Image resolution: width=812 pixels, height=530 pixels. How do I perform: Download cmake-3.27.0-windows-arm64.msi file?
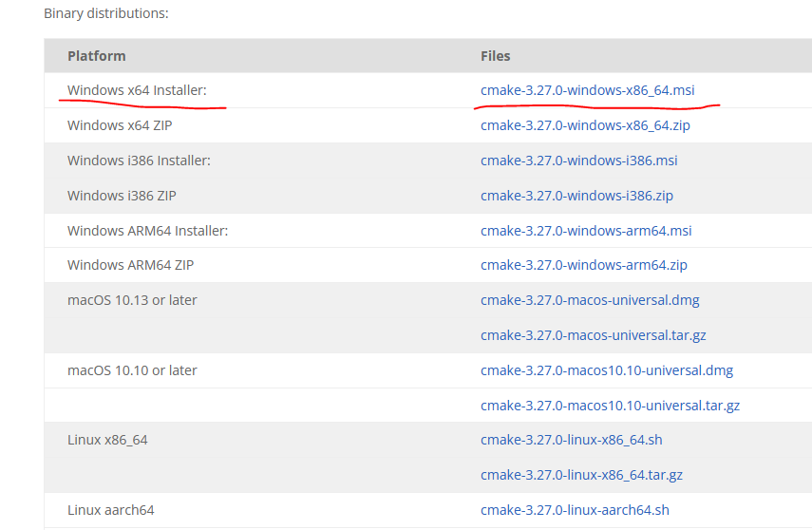click(x=586, y=231)
